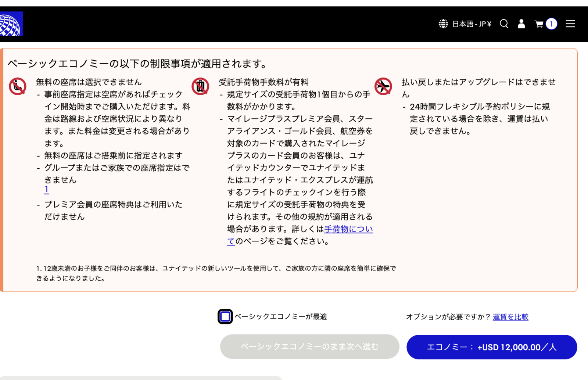Viewport: 588px width, 380px height.
Task: Open the search magnifier icon
Action: (x=504, y=24)
